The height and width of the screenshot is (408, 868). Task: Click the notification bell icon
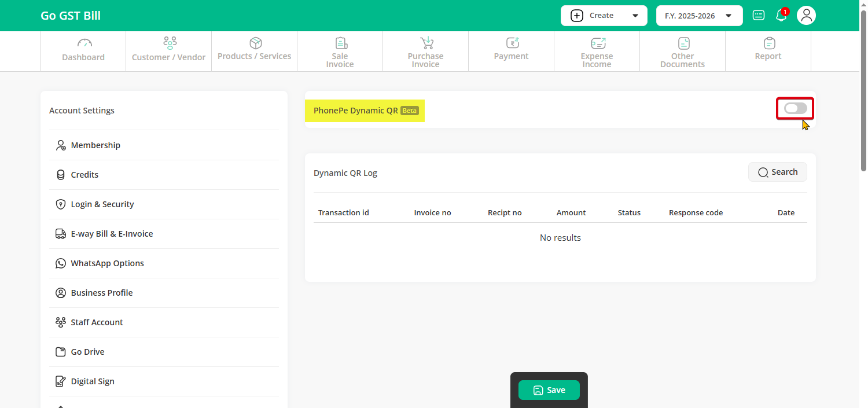[x=781, y=16]
